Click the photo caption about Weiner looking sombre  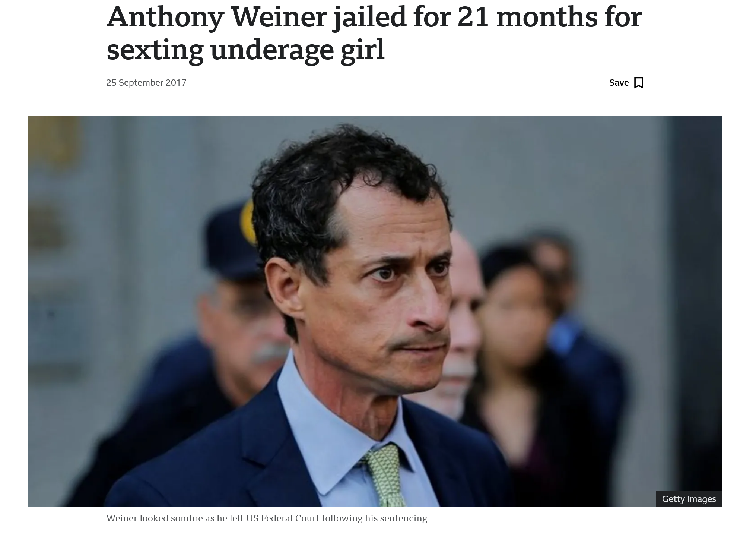pos(266,518)
